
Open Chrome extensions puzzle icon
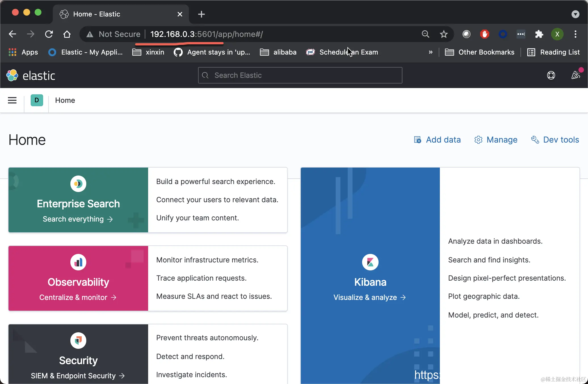[x=539, y=34]
